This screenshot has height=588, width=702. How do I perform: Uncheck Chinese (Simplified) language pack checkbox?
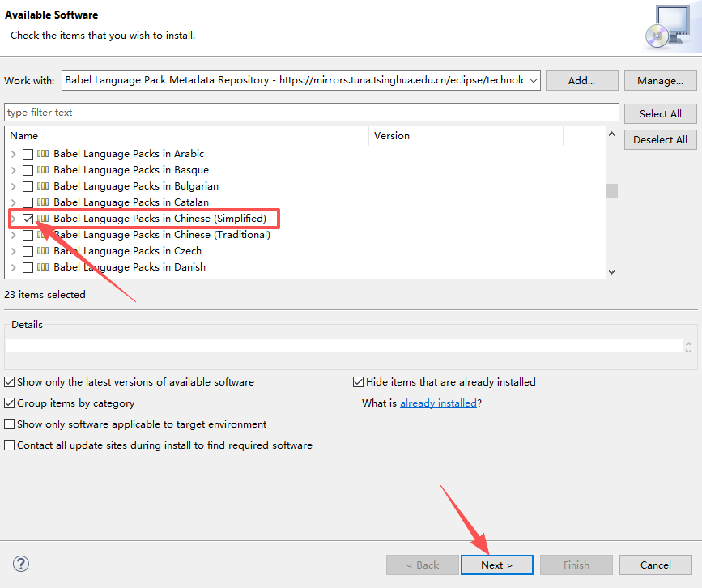click(28, 219)
